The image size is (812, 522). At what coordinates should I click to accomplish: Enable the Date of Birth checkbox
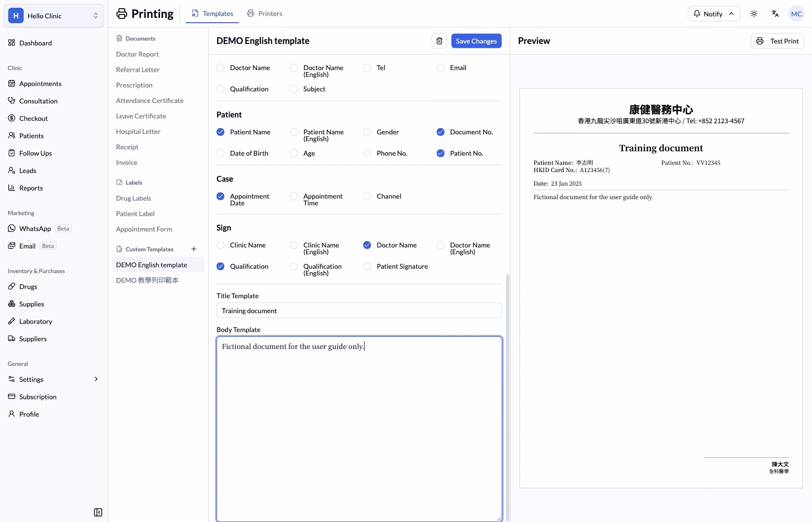pos(220,153)
